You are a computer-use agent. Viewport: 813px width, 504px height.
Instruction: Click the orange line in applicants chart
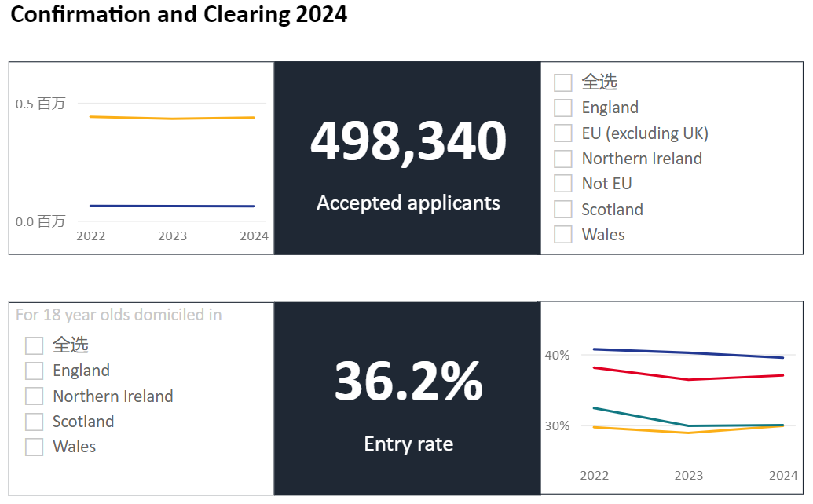[172, 118]
